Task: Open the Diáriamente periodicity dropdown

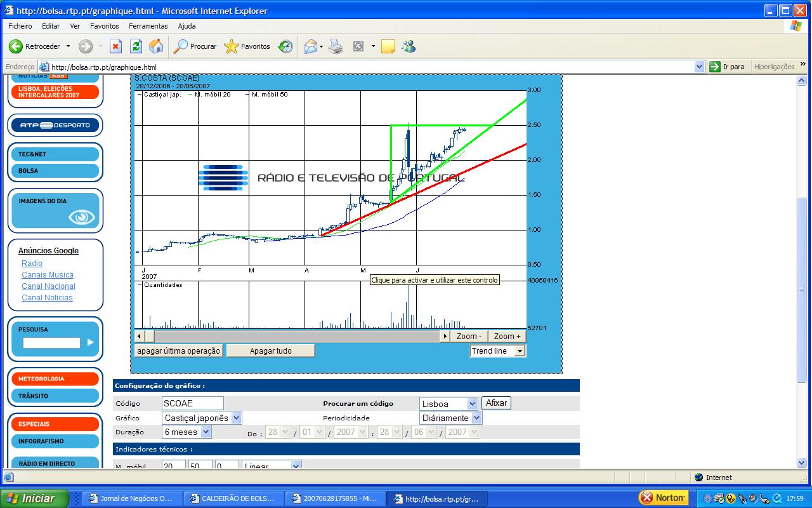Action: (476, 418)
